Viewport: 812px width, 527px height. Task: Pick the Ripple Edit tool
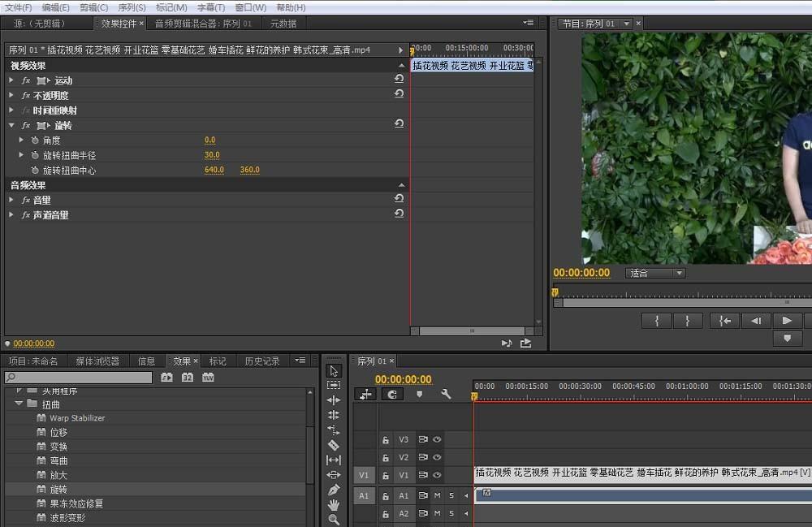point(334,400)
